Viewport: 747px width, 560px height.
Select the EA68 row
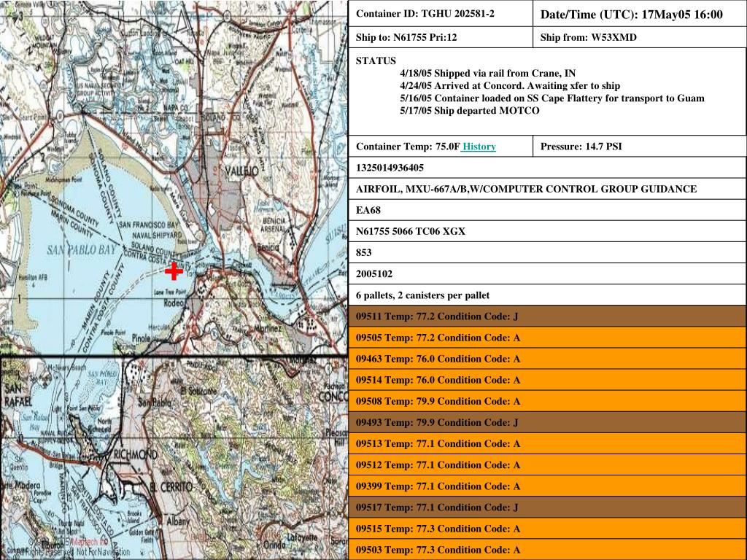click(547, 210)
